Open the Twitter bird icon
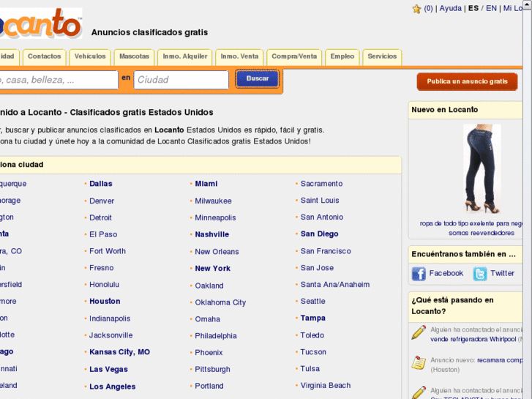 (480, 274)
